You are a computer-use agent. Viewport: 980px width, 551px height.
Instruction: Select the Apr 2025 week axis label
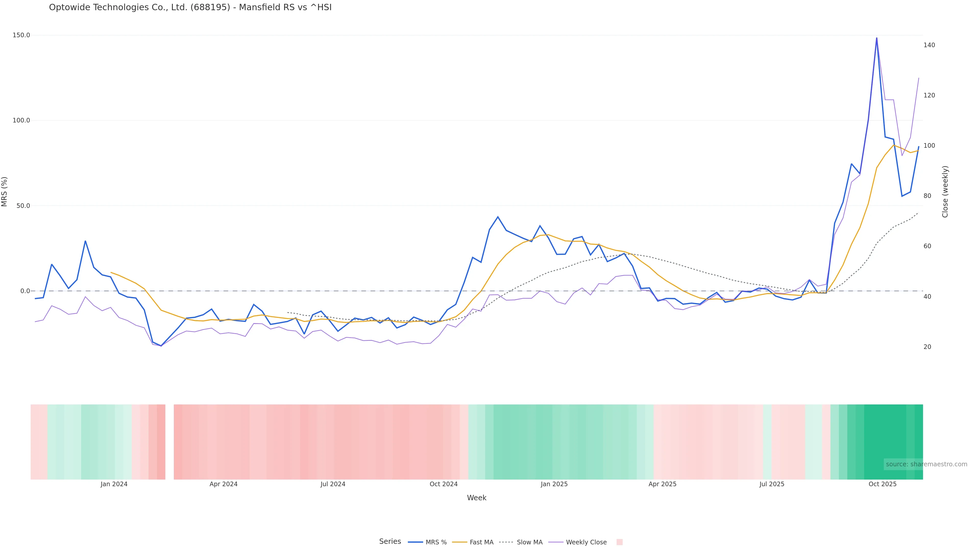click(x=662, y=484)
